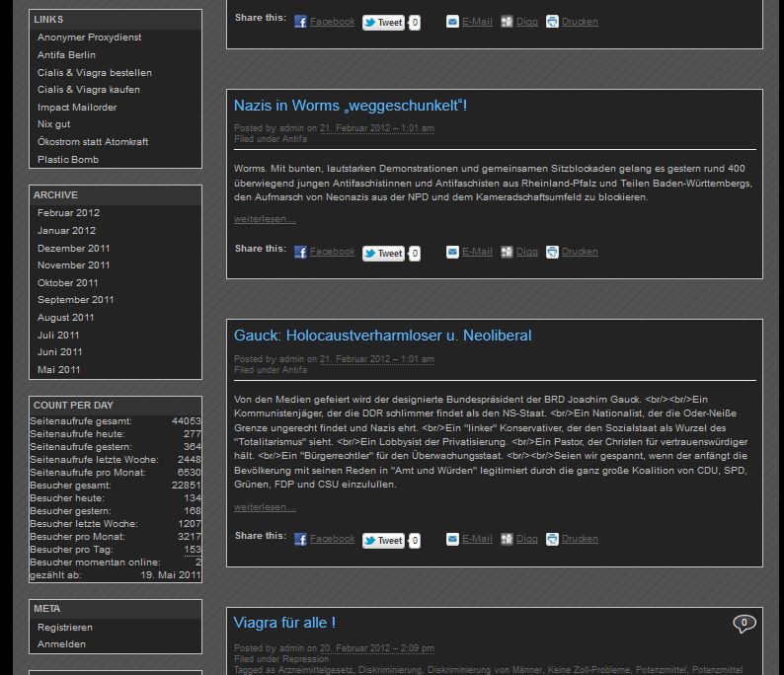Viewport: 784px width, 675px height.
Task: Click Drucken print icon under Gauck post
Action: 552,540
